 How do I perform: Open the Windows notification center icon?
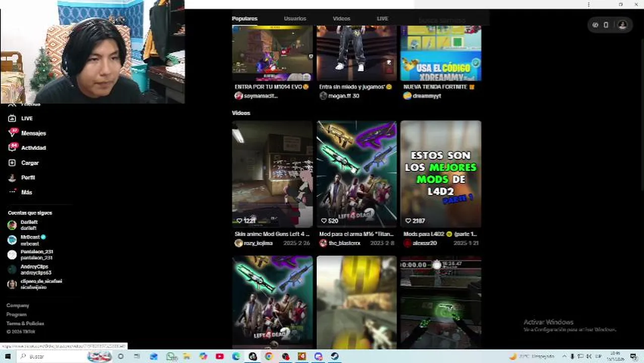(633, 356)
